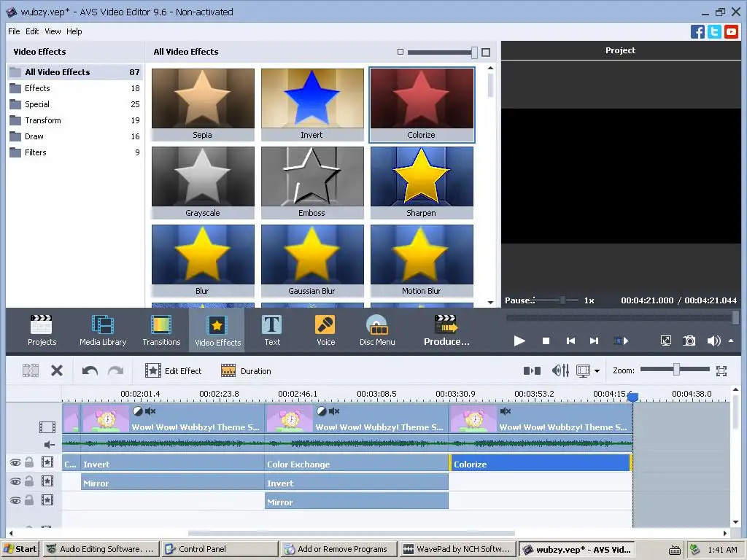
Task: Select the Gaussian Blur effect thumbnail
Action: point(312,260)
